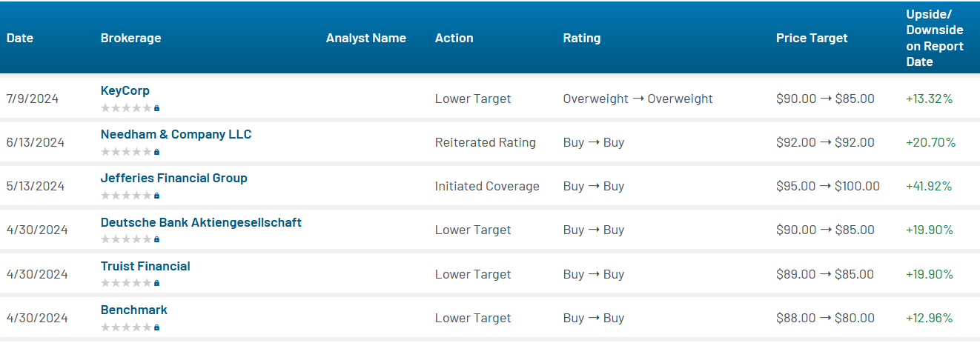Click the lock icon under Benchmark
The width and height of the screenshot is (980, 343).
[156, 327]
